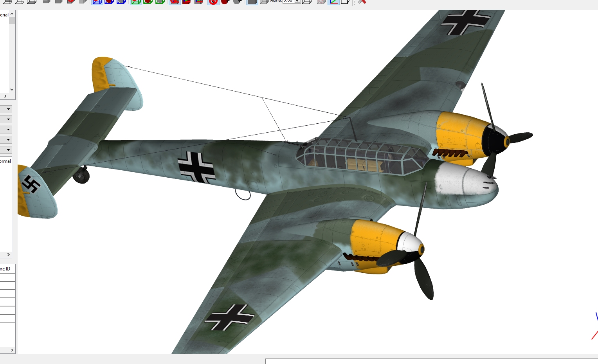Open the first left-panel dropdown arrow
This screenshot has width=598, height=364.
pyautogui.click(x=8, y=109)
